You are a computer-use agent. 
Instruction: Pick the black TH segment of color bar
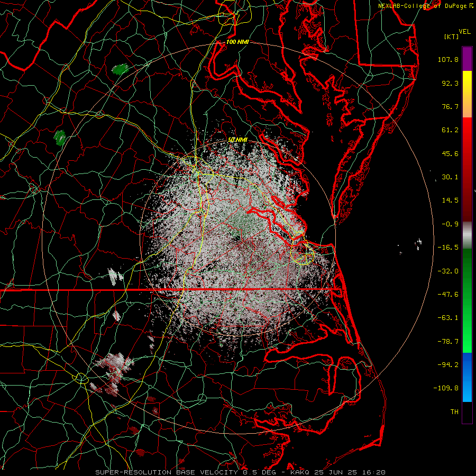pos(467,412)
